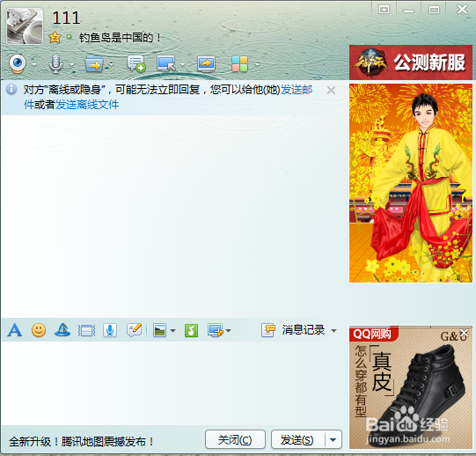Viewport: 476px width, 456px height.
Task: Open message history 消息记录
Action: click(293, 330)
